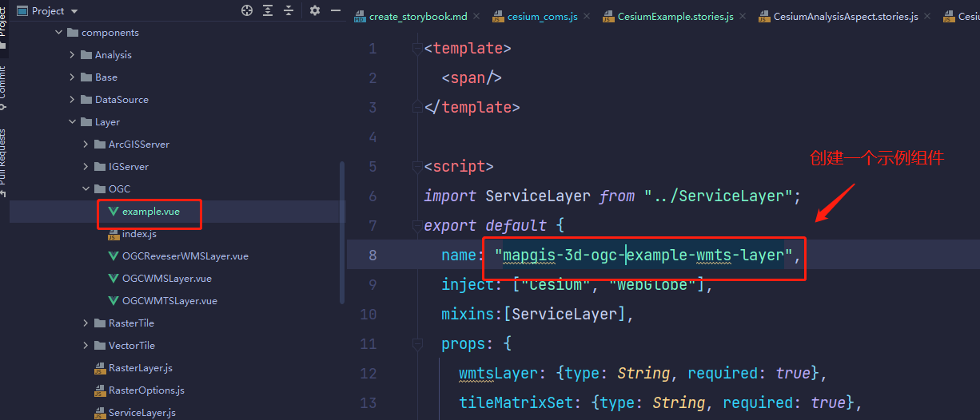The image size is (980, 420).
Task: Expand the RasterTile folder
Action: coord(86,323)
